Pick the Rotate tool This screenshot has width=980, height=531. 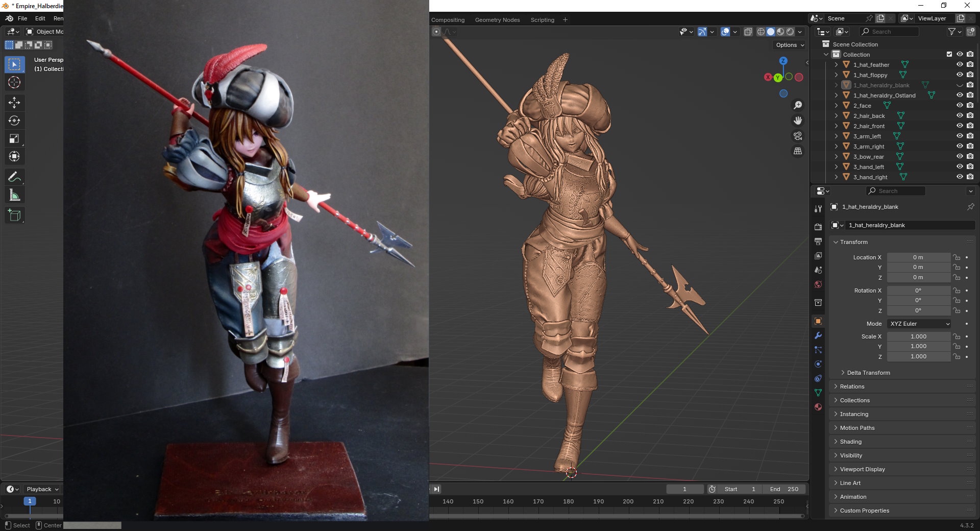click(14, 120)
